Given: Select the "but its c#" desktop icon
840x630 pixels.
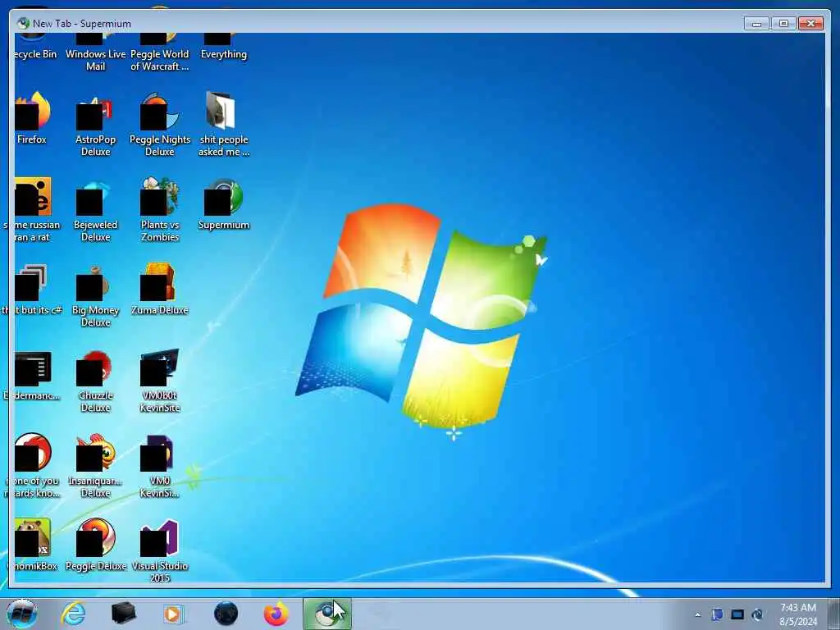Looking at the screenshot, I should pyautogui.click(x=33, y=290).
